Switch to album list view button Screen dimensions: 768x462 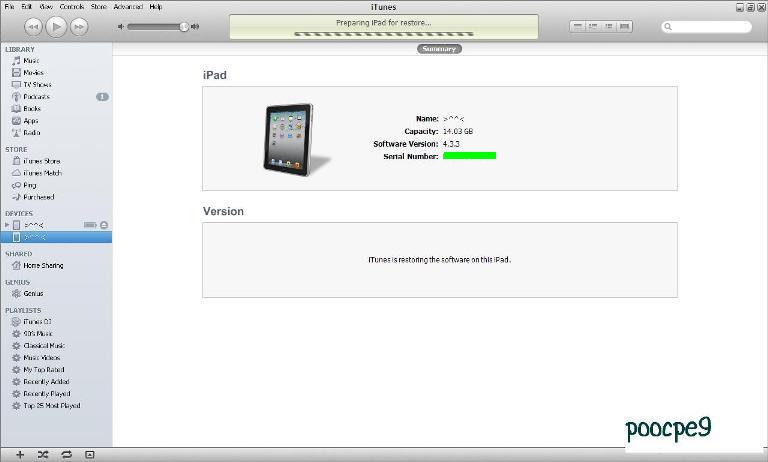click(593, 26)
